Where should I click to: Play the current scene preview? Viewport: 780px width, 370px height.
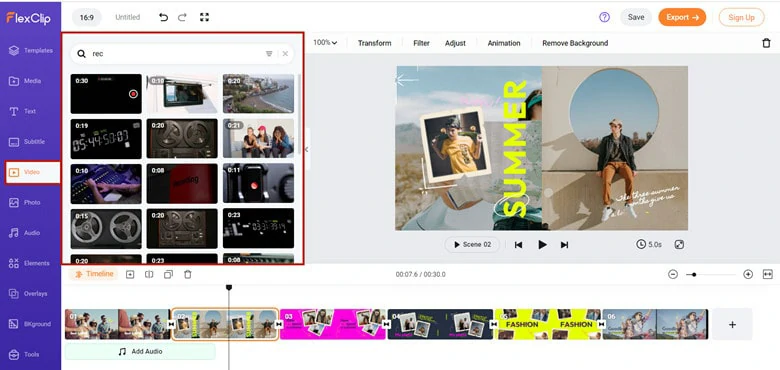click(x=542, y=245)
